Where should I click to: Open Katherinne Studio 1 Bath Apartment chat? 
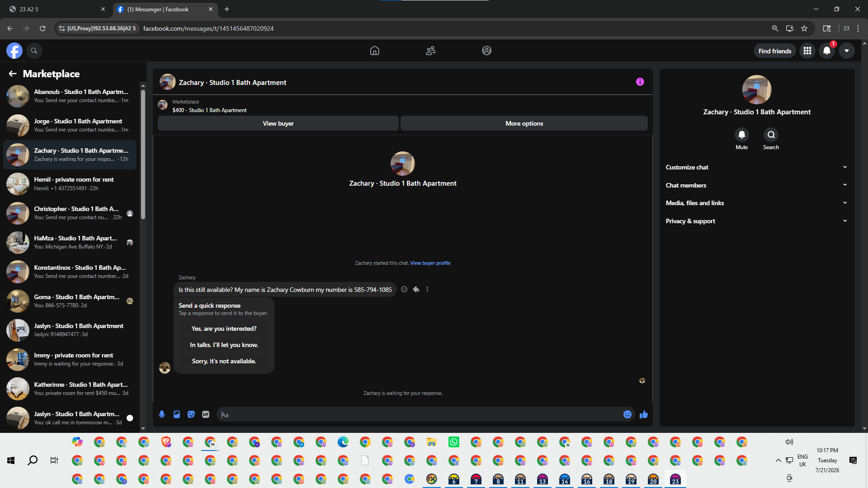click(x=70, y=389)
